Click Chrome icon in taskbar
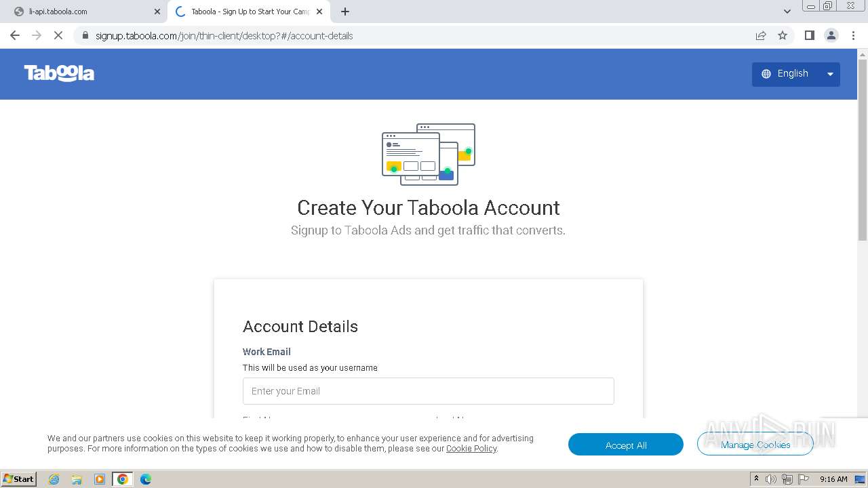Viewport: 868px width, 488px height. coord(123,479)
